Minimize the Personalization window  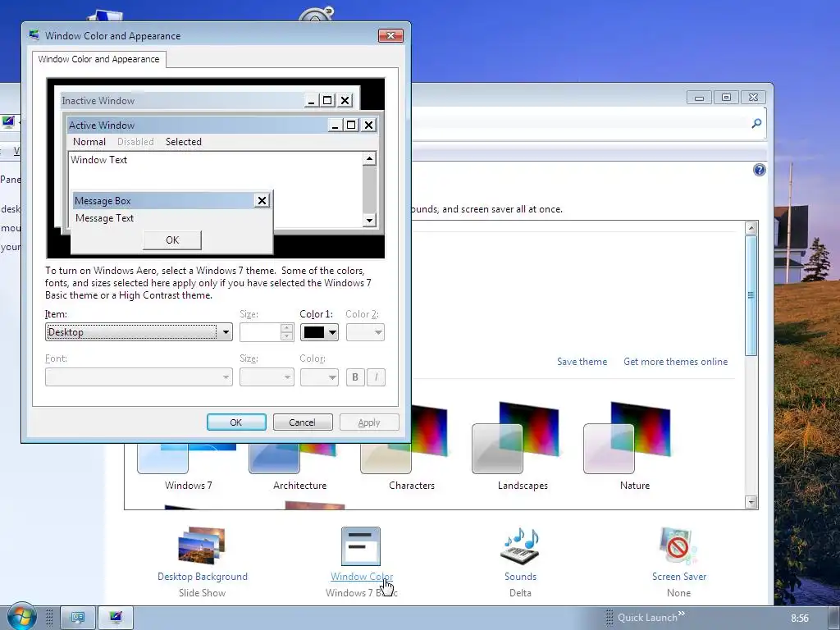point(699,98)
